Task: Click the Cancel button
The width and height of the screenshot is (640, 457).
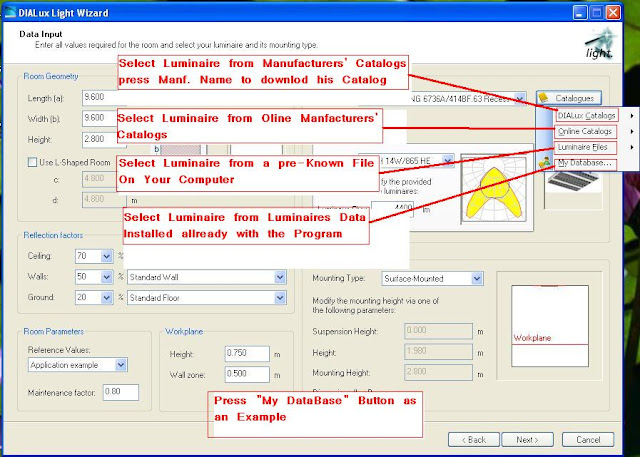Action: point(588,440)
